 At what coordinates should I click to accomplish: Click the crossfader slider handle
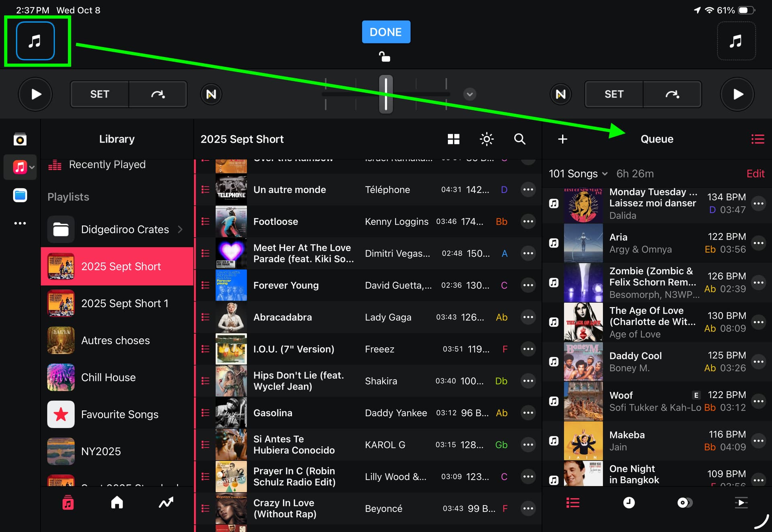pyautogui.click(x=386, y=94)
